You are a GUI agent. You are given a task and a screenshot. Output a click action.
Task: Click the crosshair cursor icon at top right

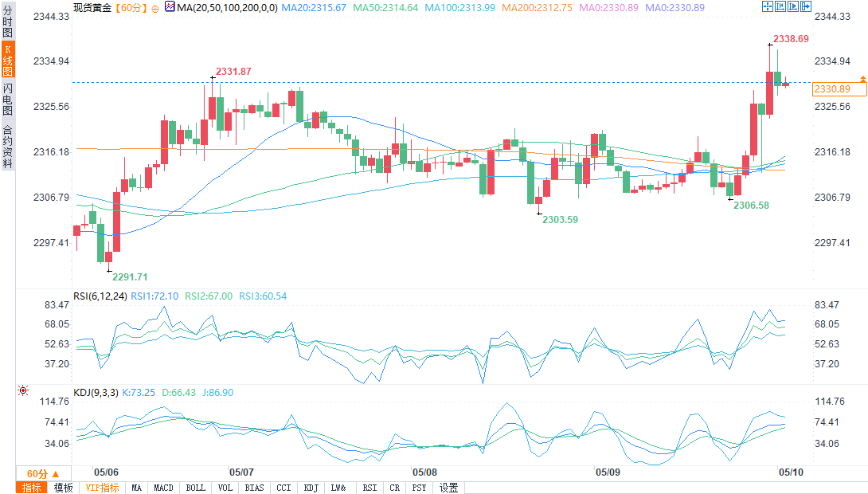click(767, 6)
